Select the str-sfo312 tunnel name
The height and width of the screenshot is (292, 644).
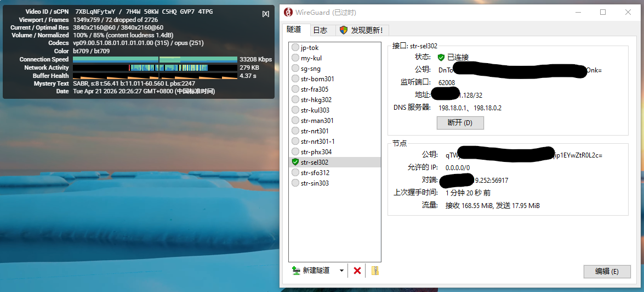(315, 173)
